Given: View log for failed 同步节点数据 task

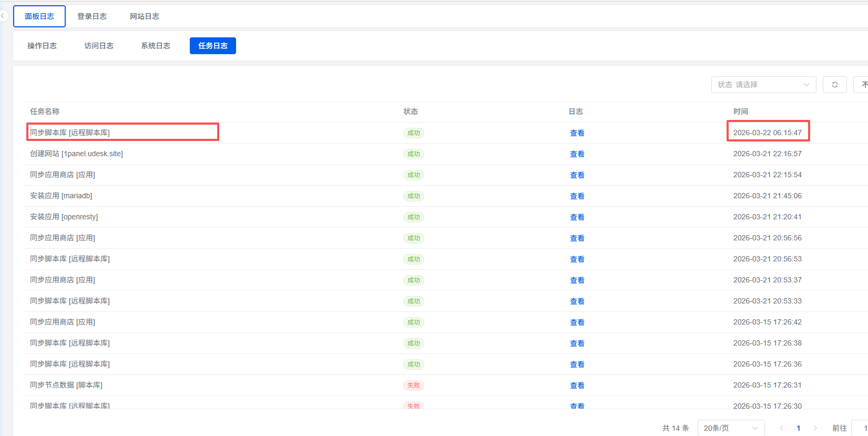Looking at the screenshot, I should point(577,386).
